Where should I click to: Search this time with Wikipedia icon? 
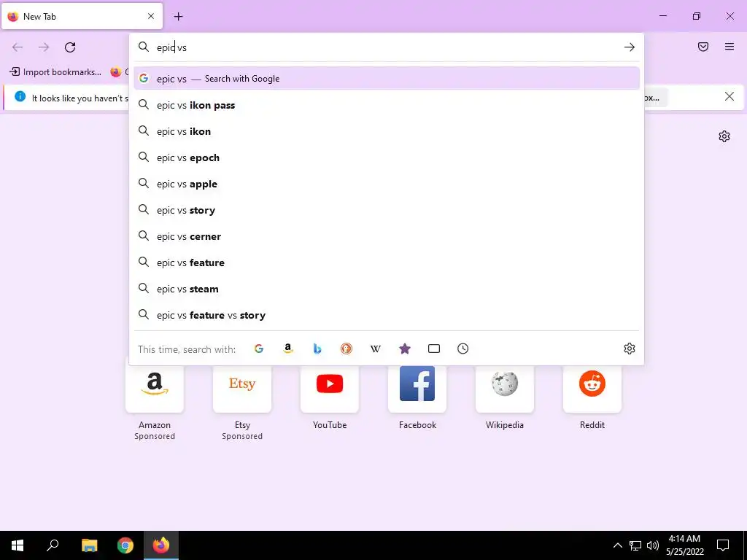(x=376, y=349)
